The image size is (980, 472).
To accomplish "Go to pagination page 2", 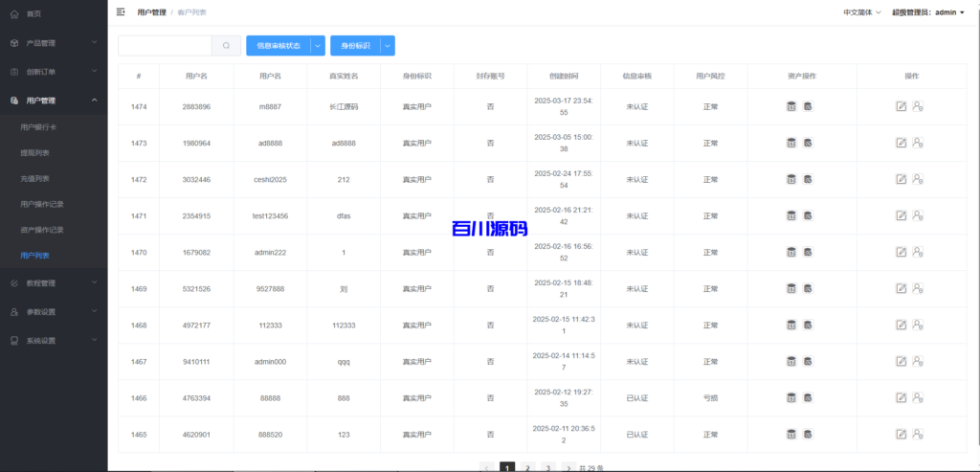I will (x=527, y=467).
